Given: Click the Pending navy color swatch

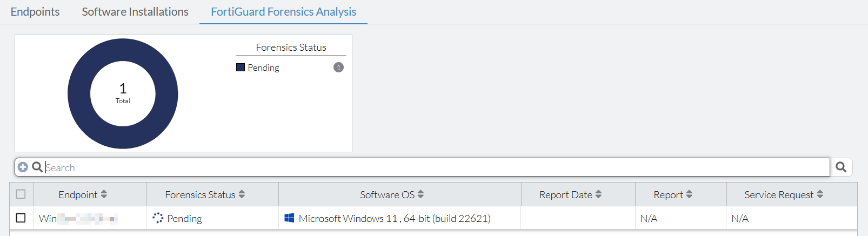Looking at the screenshot, I should (241, 68).
